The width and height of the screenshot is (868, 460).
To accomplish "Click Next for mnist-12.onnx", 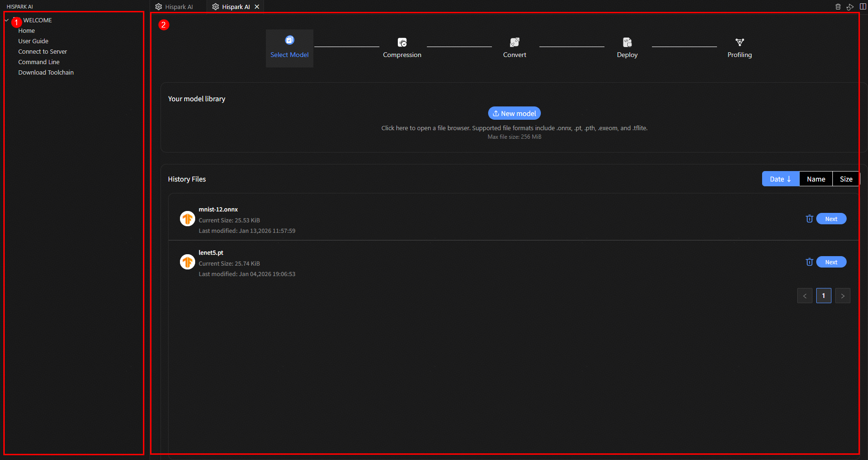I will point(831,219).
